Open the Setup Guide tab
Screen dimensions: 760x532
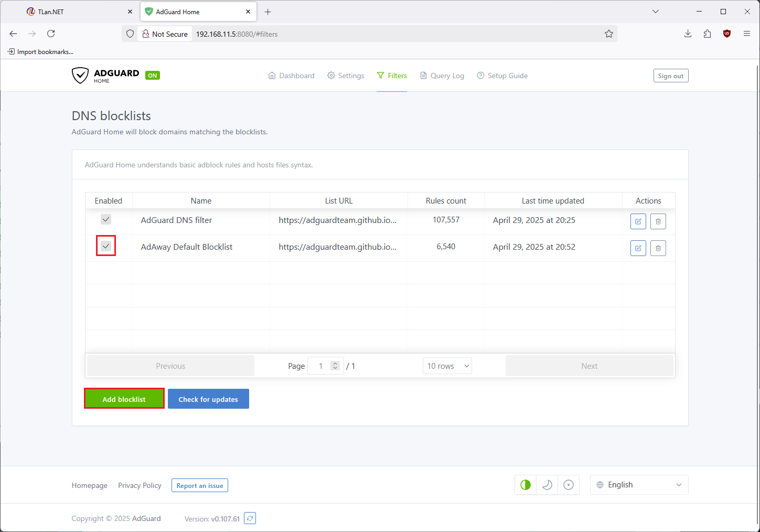pos(502,76)
